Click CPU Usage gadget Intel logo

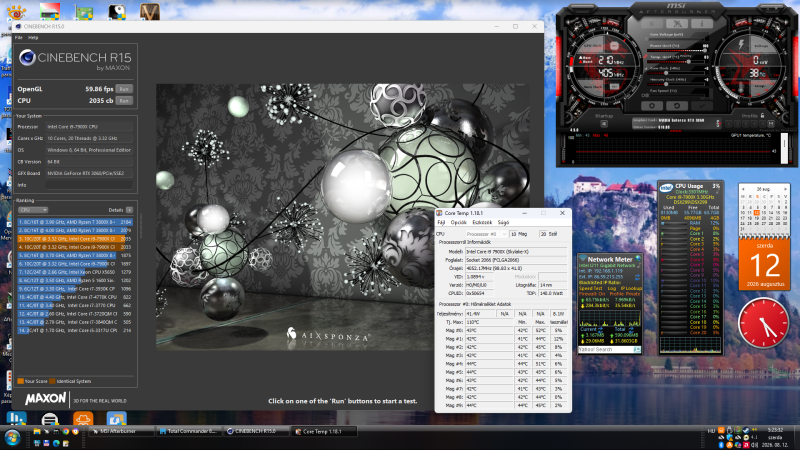coord(666,188)
